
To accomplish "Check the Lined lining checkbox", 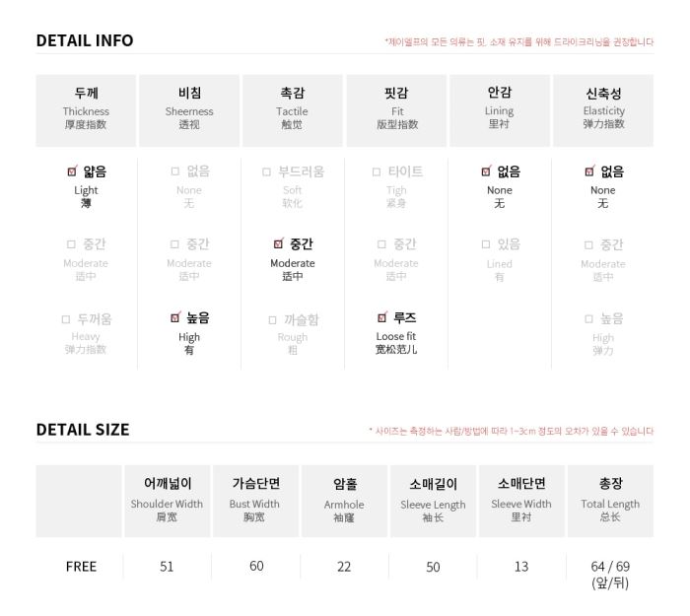I will coord(486,244).
